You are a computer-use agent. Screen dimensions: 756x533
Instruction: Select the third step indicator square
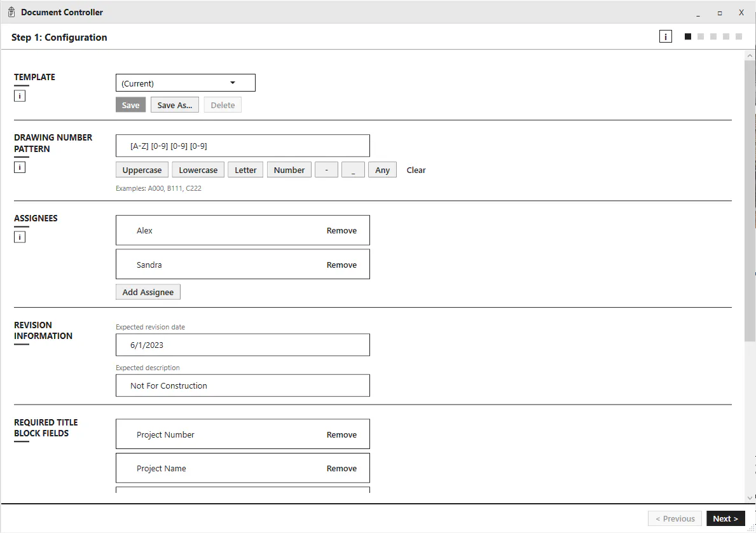click(x=713, y=37)
